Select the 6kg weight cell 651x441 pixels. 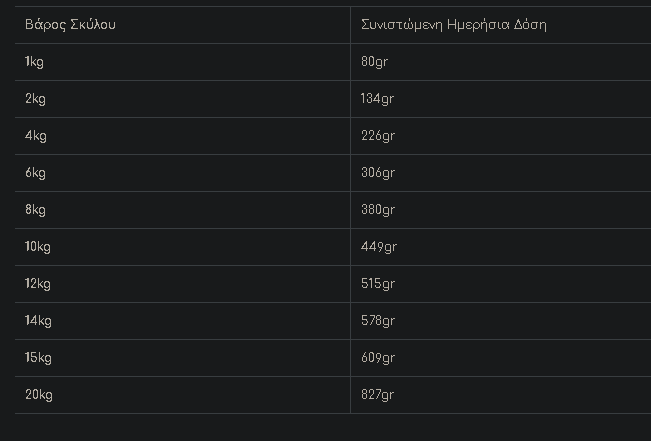click(35, 173)
